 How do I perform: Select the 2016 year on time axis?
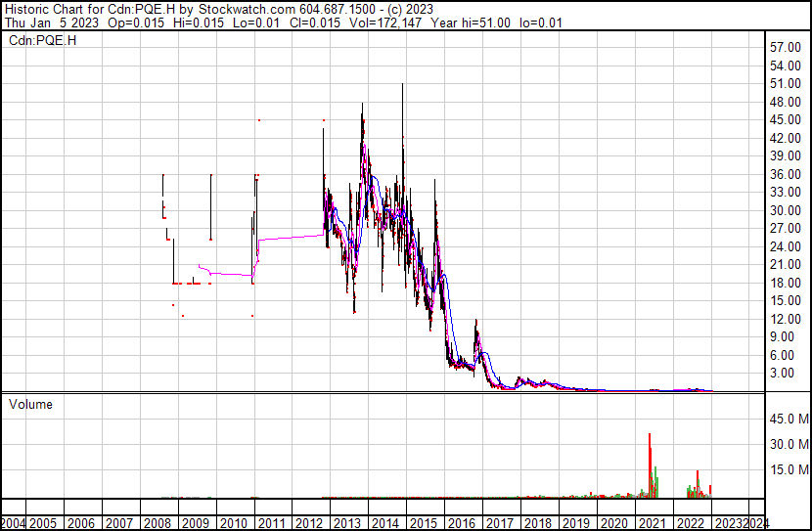(x=462, y=521)
